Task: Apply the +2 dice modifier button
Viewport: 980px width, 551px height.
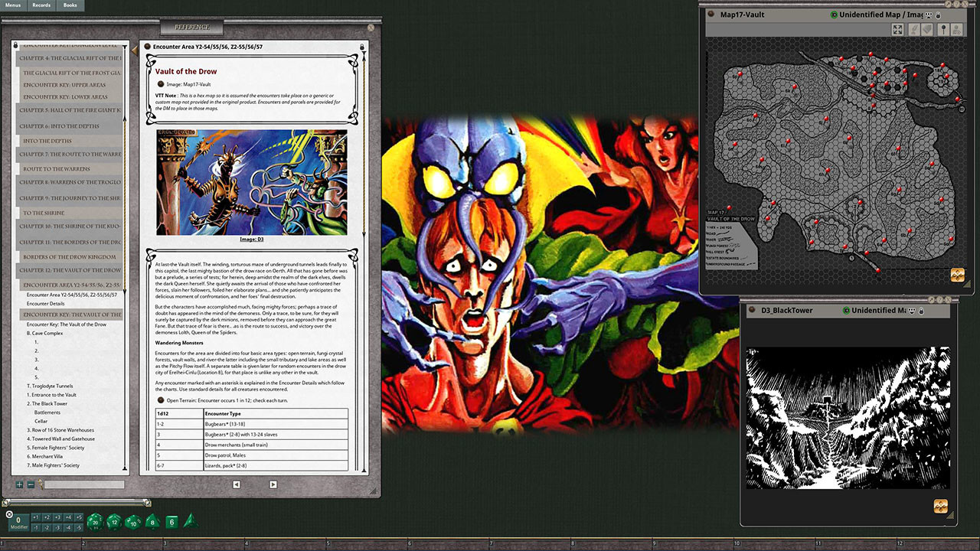Action: pos(45,518)
